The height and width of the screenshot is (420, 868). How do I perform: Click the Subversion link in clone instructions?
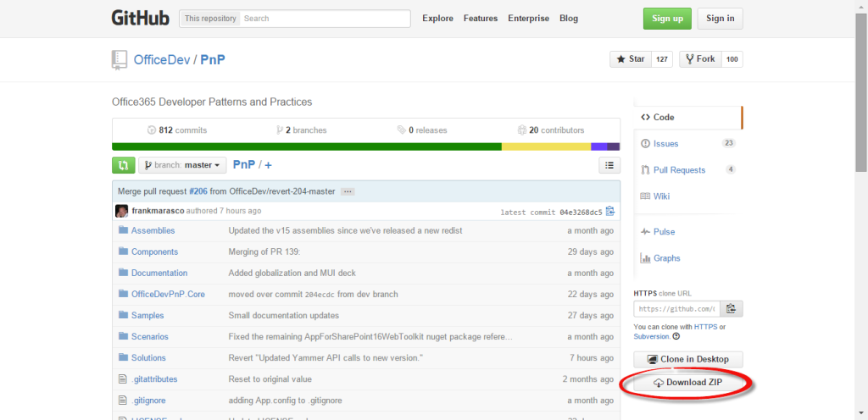(x=652, y=336)
